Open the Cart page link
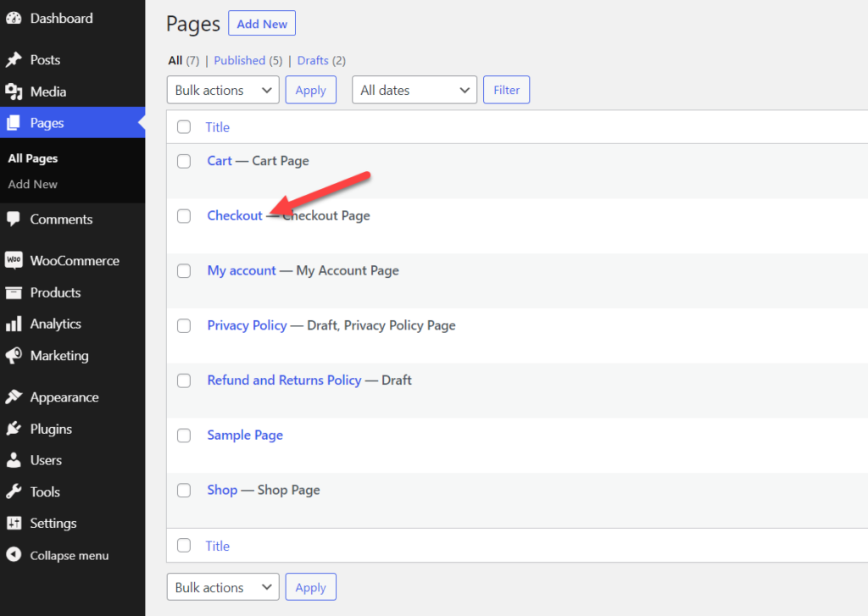This screenshot has width=868, height=616. coord(220,161)
